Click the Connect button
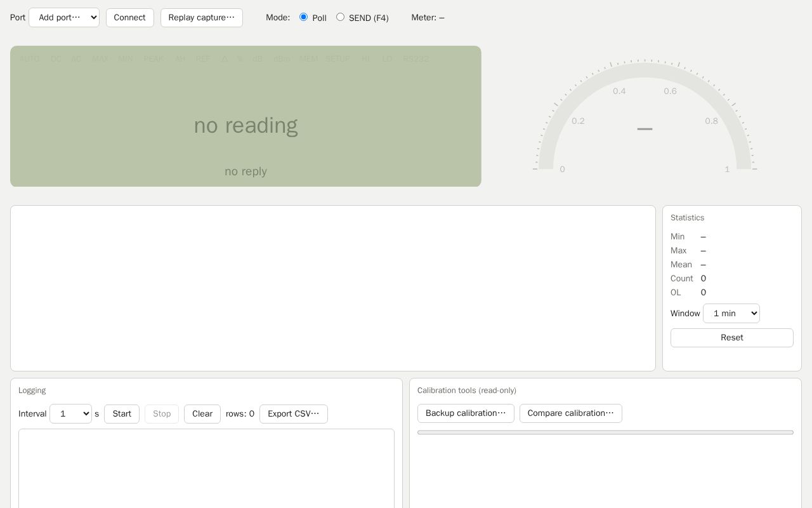Screen dimensions: 812x508 (x=130, y=18)
